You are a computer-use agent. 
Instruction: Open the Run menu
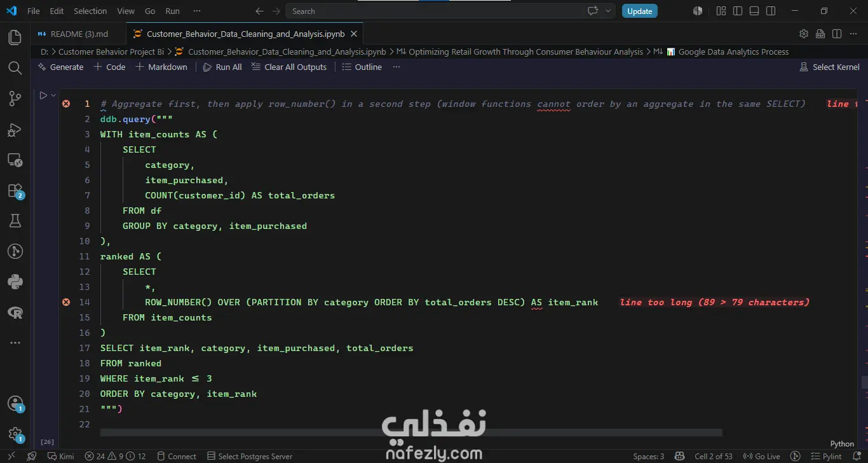click(172, 11)
